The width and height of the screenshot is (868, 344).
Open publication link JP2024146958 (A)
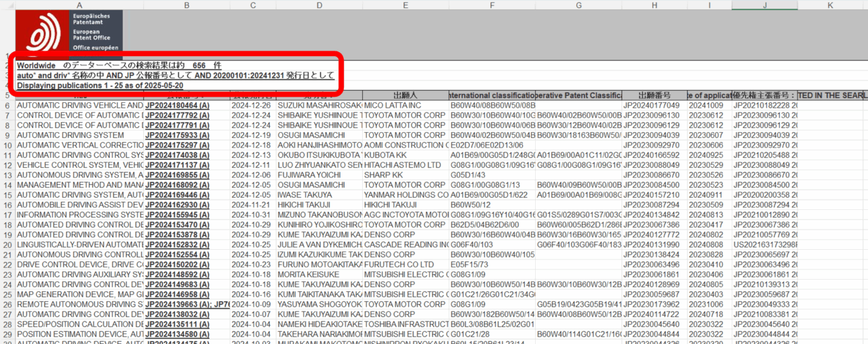tap(178, 294)
